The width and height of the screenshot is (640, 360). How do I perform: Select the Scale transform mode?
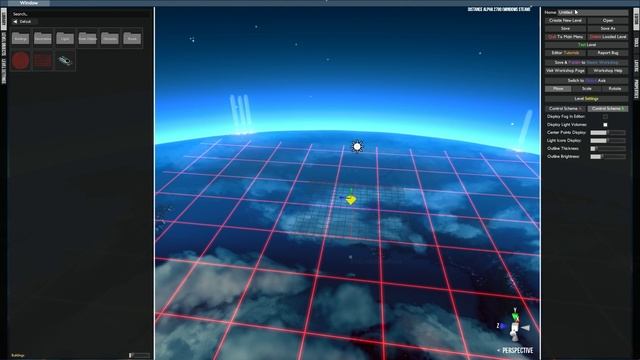point(587,89)
